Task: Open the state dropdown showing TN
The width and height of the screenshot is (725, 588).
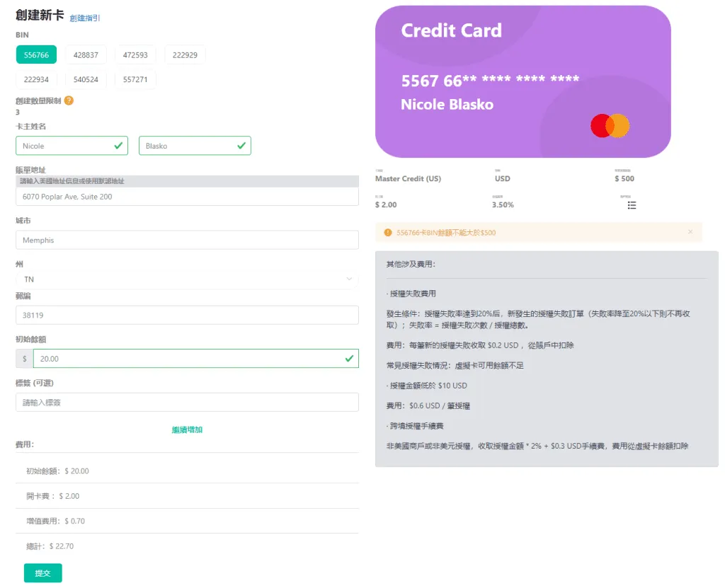Action: pyautogui.click(x=187, y=279)
